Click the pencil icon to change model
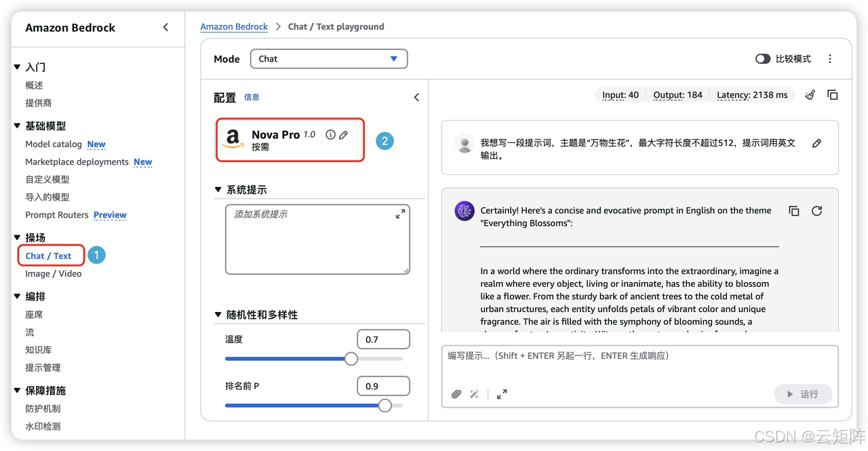The width and height of the screenshot is (868, 451). pyautogui.click(x=344, y=135)
